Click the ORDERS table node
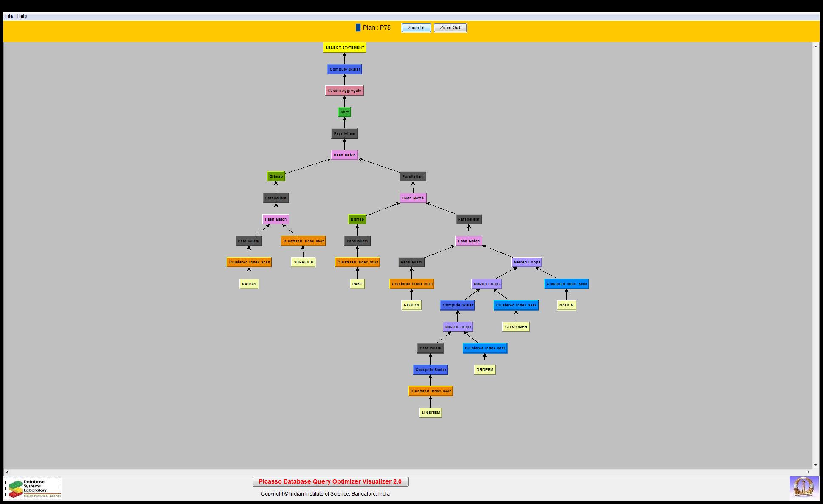 coord(485,370)
